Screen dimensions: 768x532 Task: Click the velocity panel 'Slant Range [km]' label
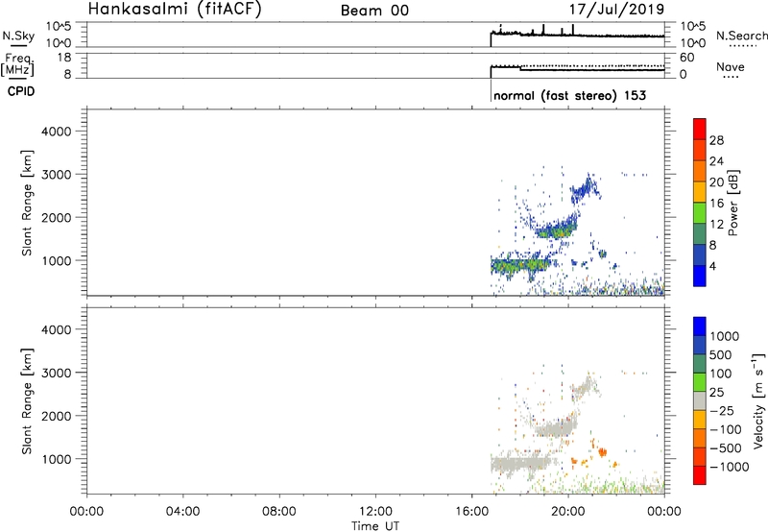[27, 401]
